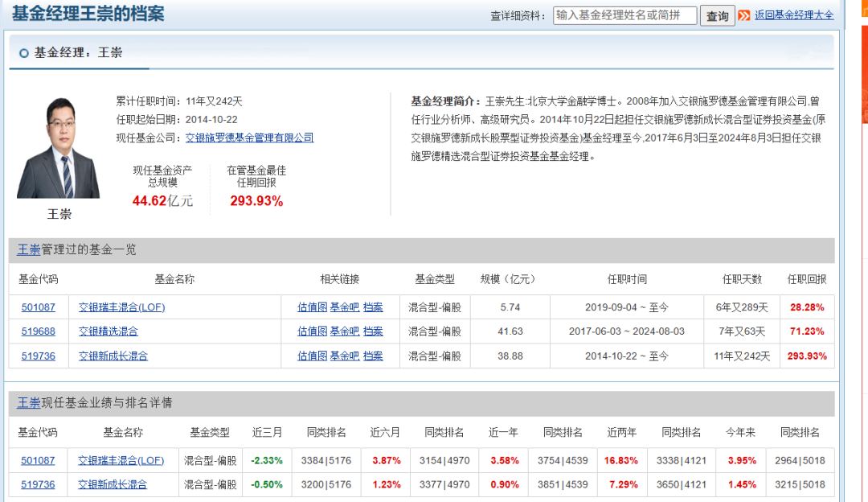Click the -2.33% three-month return value

click(267, 460)
